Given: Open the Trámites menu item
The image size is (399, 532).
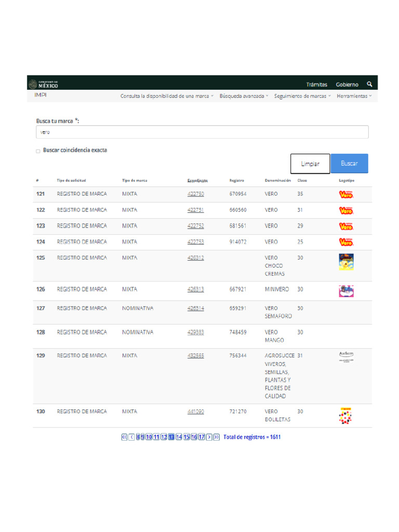Looking at the screenshot, I should tap(316, 84).
